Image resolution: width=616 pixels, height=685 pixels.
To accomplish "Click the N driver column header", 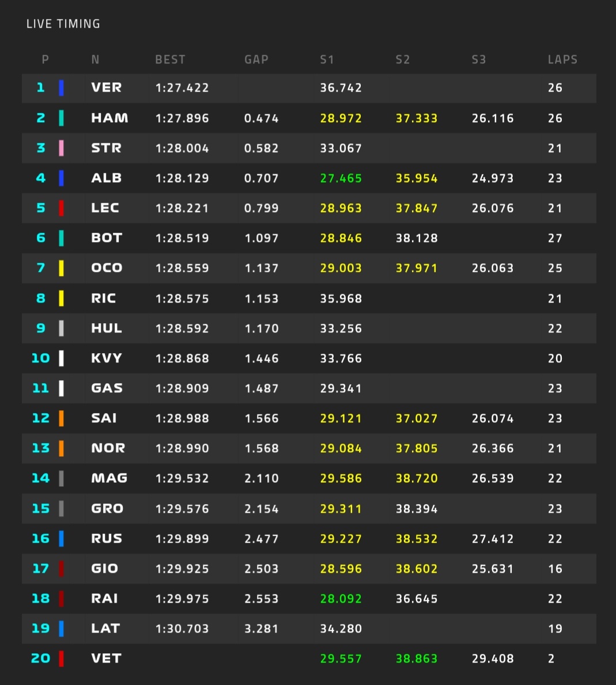I will click(95, 59).
